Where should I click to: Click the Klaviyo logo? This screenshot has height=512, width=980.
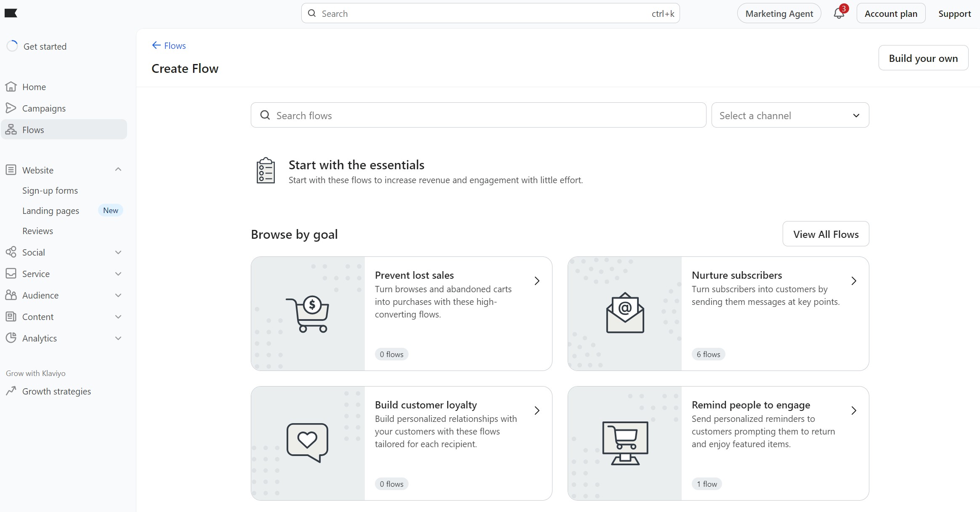(12, 13)
